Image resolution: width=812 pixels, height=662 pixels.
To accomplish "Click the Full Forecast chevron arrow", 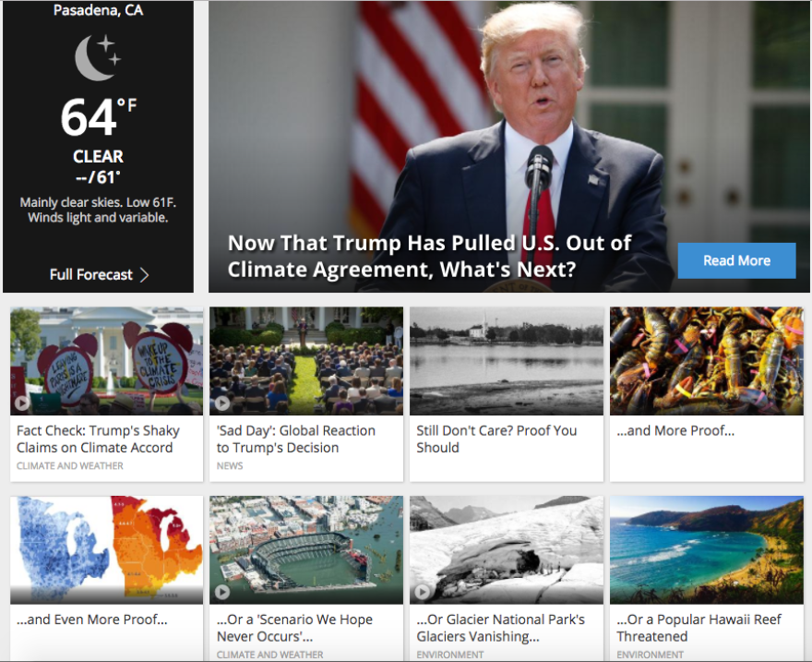I will [x=145, y=274].
